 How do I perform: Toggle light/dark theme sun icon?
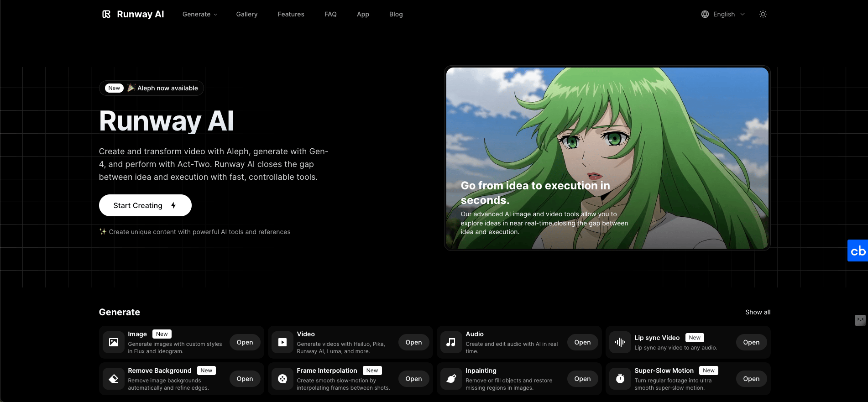tap(763, 14)
